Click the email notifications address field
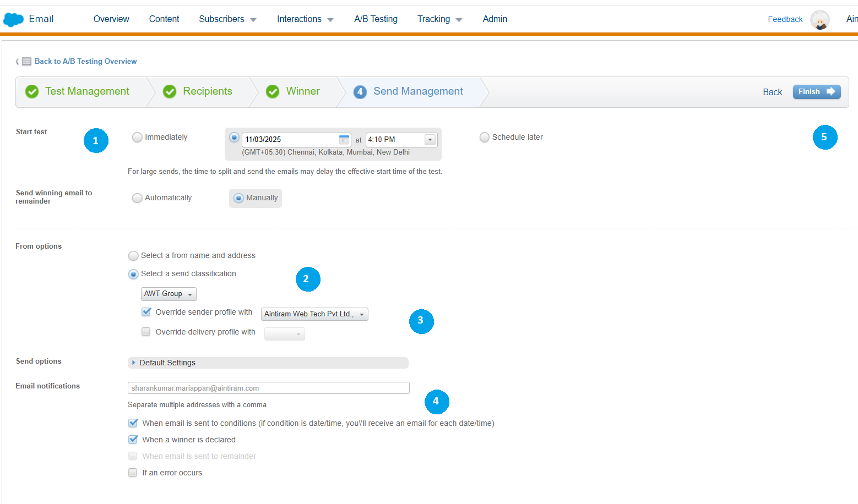This screenshot has height=504, width=858. pyautogui.click(x=268, y=388)
